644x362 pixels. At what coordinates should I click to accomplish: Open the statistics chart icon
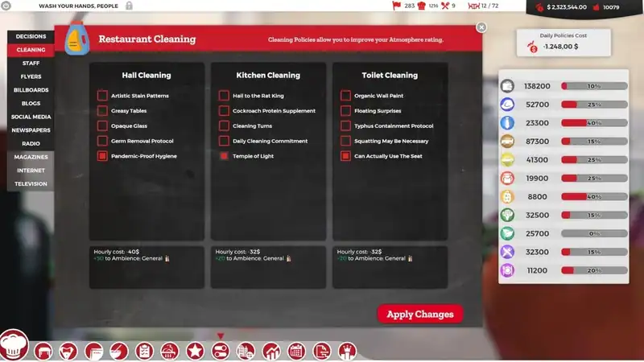[x=271, y=351]
